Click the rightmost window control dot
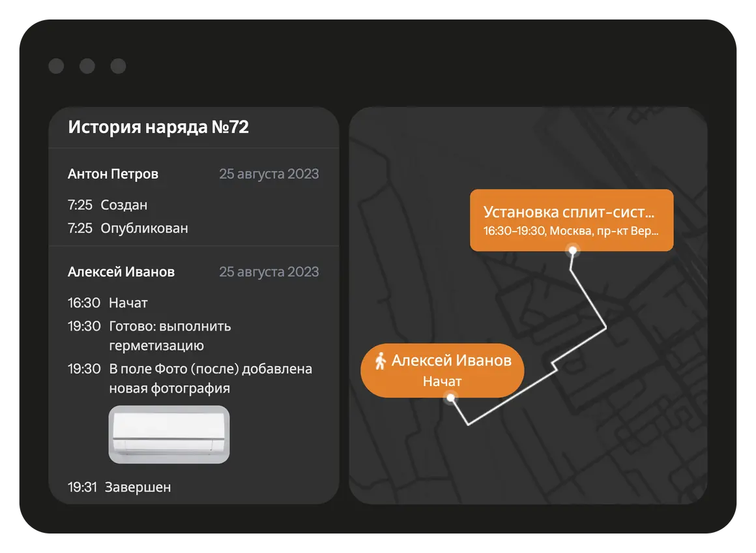This screenshot has width=756, height=553. [x=118, y=66]
